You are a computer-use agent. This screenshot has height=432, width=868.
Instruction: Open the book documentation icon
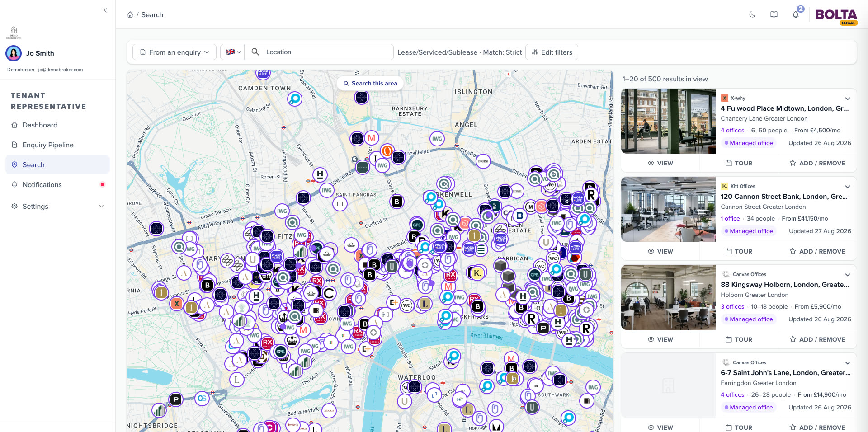[x=774, y=14]
